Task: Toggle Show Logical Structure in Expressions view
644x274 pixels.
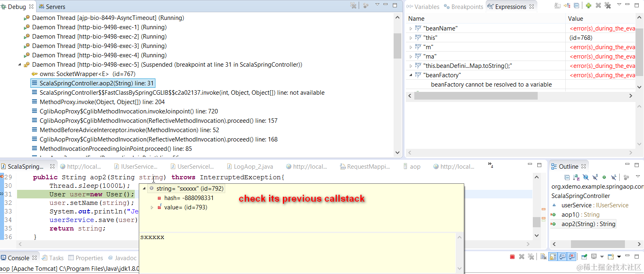Action: pos(567,5)
